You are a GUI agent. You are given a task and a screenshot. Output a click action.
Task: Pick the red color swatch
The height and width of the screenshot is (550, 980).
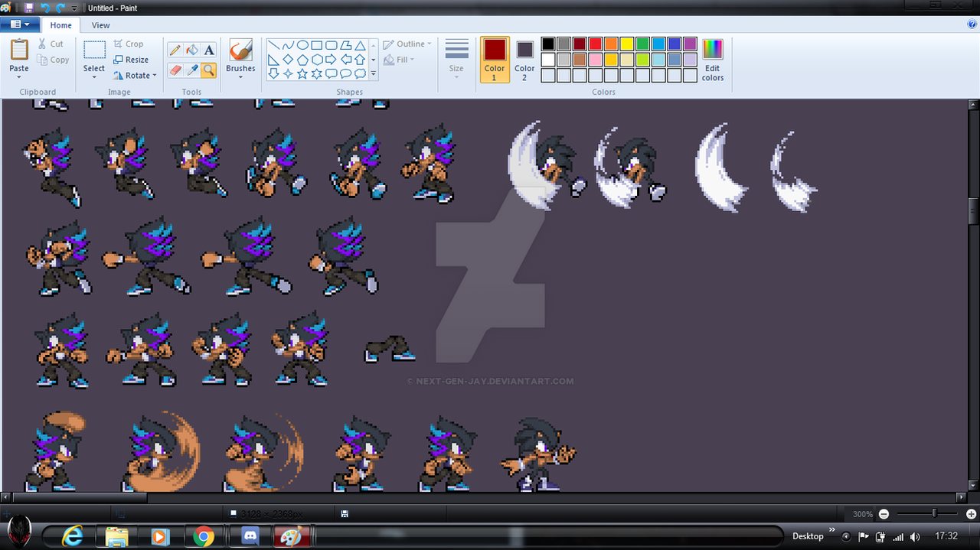596,44
